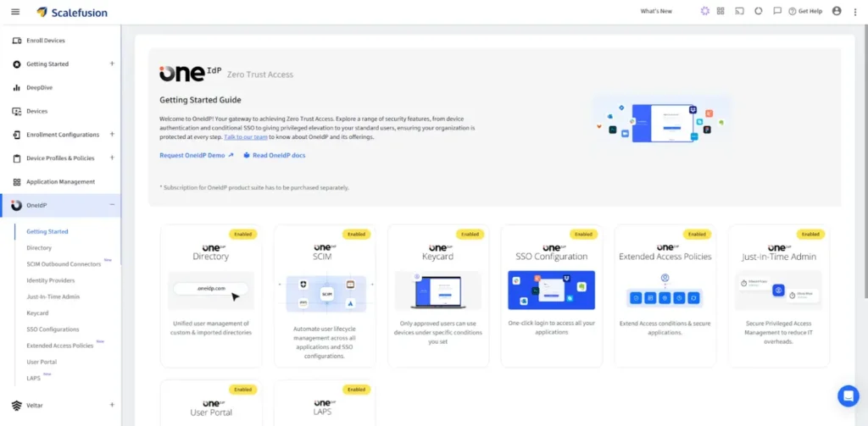868x426 pixels.
Task: Open the blue support chat bubble
Action: pos(848,396)
